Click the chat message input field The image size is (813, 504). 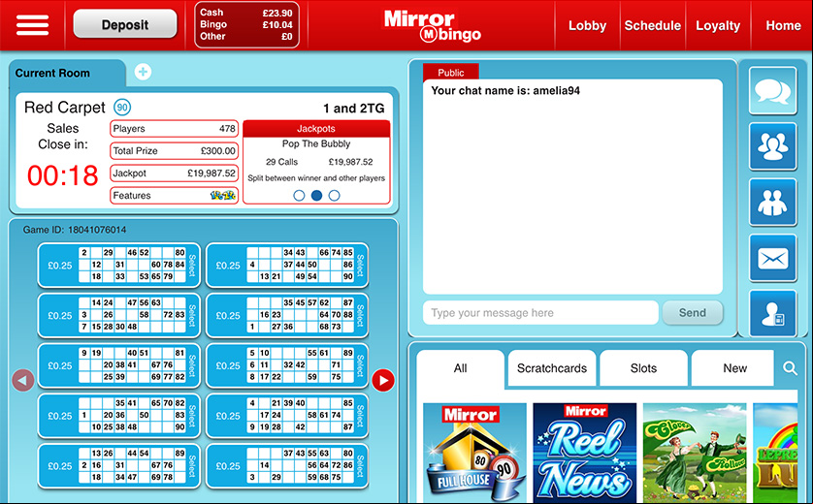coord(540,313)
